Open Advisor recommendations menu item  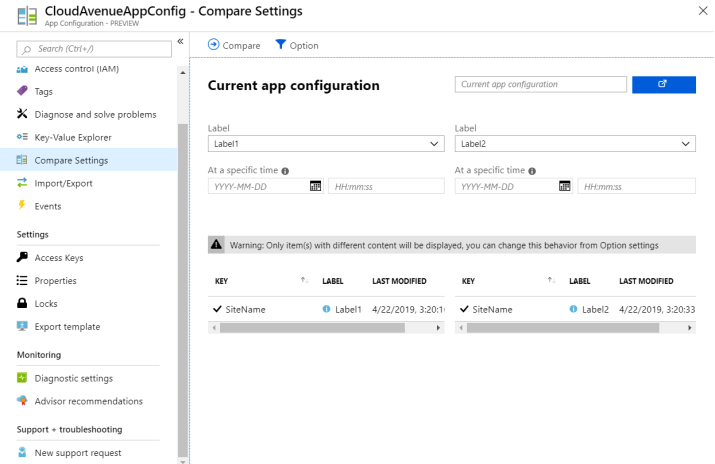point(88,401)
